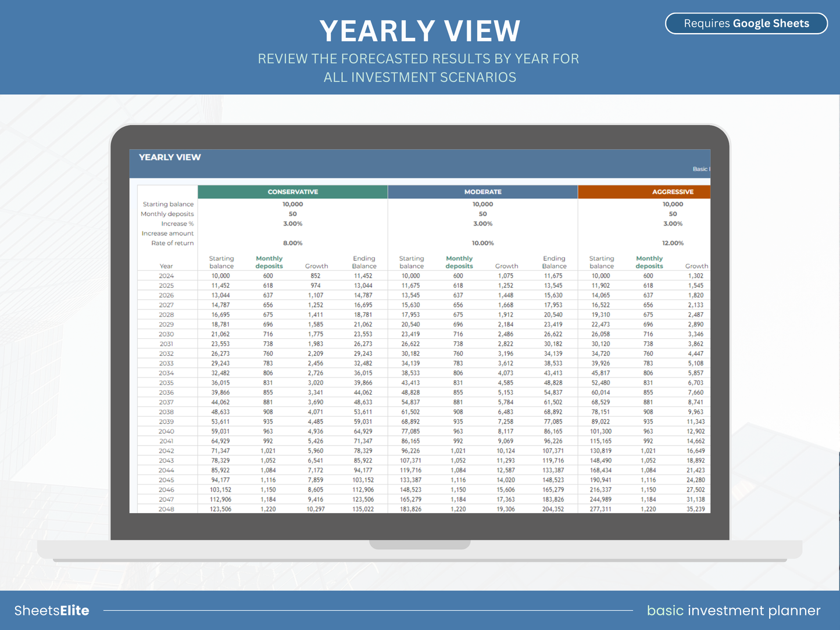Screen dimensions: 840x630
Task: Select Moderate 2035 growth value 4,585
Action: [x=505, y=383]
